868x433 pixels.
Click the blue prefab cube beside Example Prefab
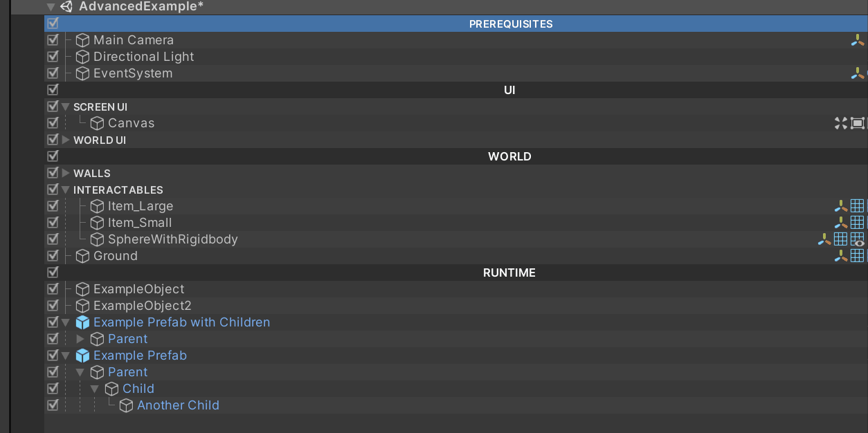(x=82, y=356)
